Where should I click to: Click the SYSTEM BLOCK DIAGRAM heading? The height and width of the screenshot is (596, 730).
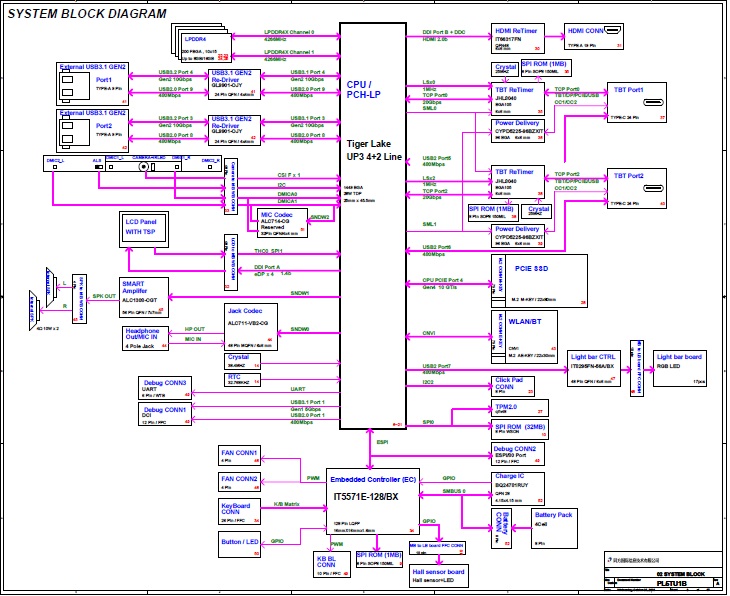tap(87, 14)
